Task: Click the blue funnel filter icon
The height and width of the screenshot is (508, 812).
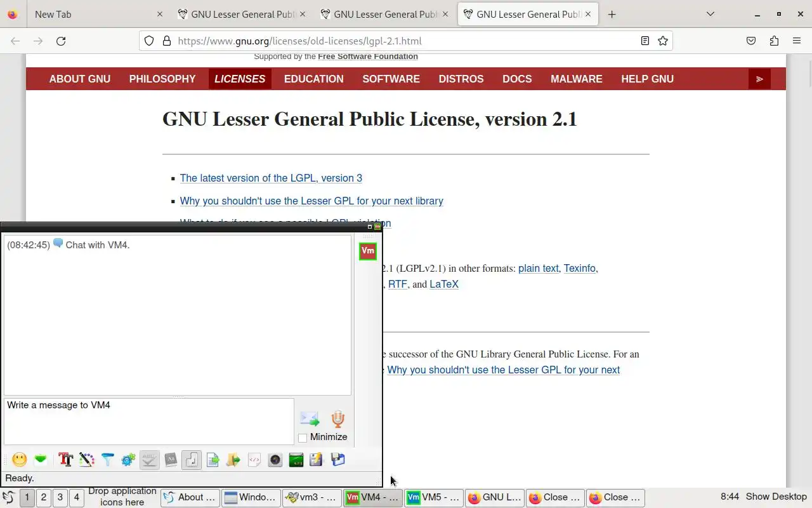Action: pyautogui.click(x=107, y=460)
